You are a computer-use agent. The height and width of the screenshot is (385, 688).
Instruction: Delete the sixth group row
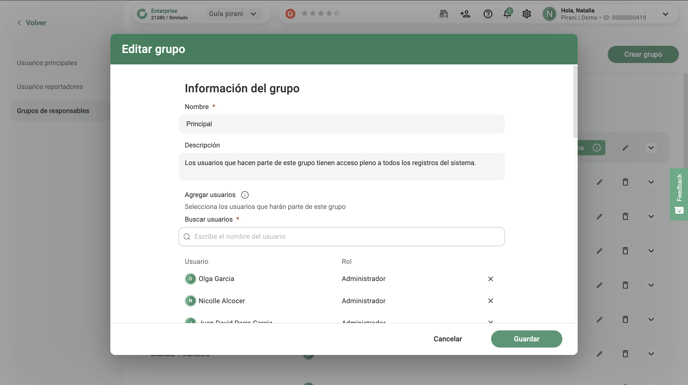click(625, 320)
